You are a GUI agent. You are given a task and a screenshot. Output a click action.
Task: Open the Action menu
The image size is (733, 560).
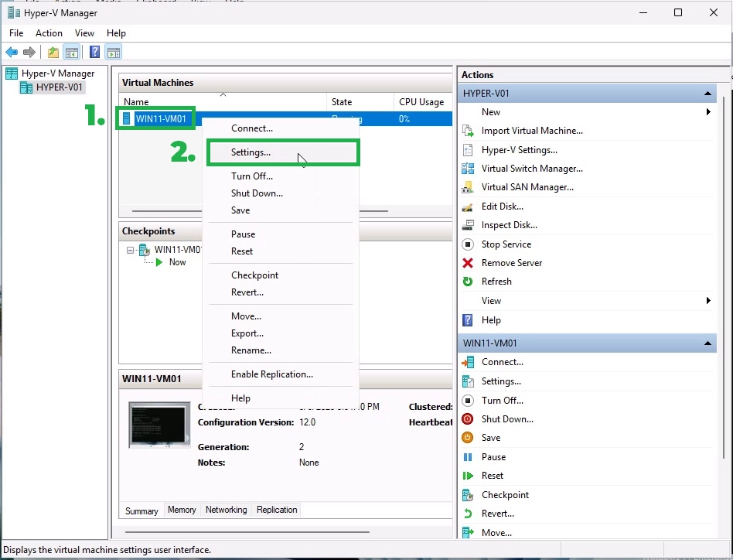coord(49,33)
